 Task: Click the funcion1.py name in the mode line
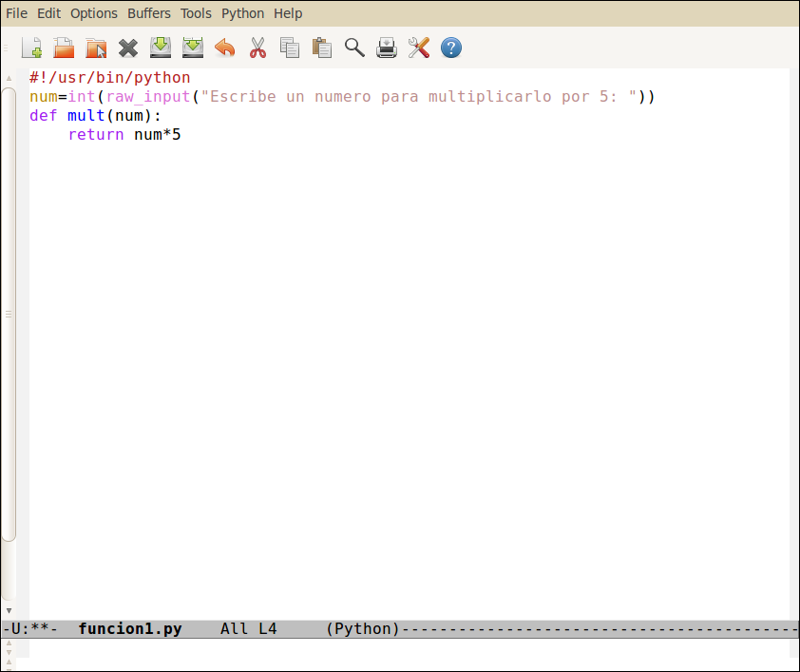[x=130, y=628]
